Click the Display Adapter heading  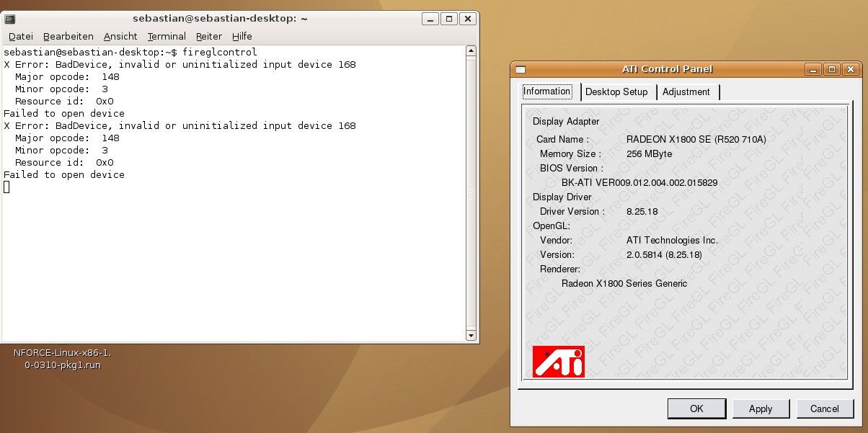566,122
